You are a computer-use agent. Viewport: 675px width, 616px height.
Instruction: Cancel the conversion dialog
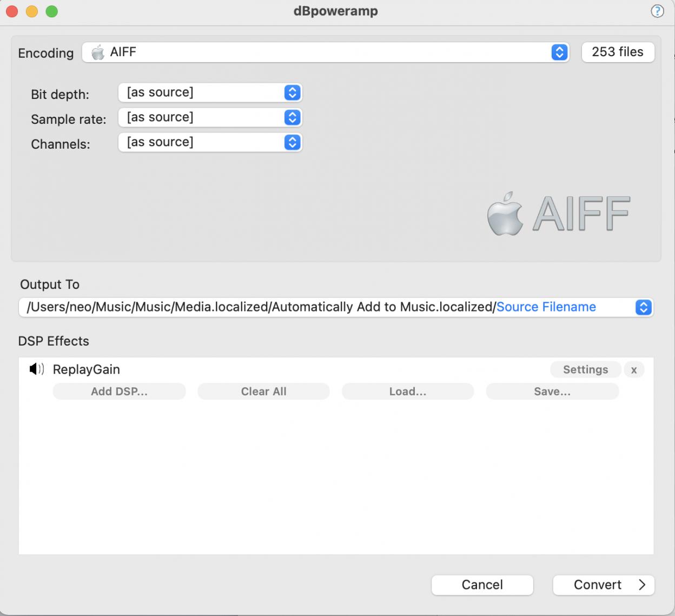pos(482,585)
